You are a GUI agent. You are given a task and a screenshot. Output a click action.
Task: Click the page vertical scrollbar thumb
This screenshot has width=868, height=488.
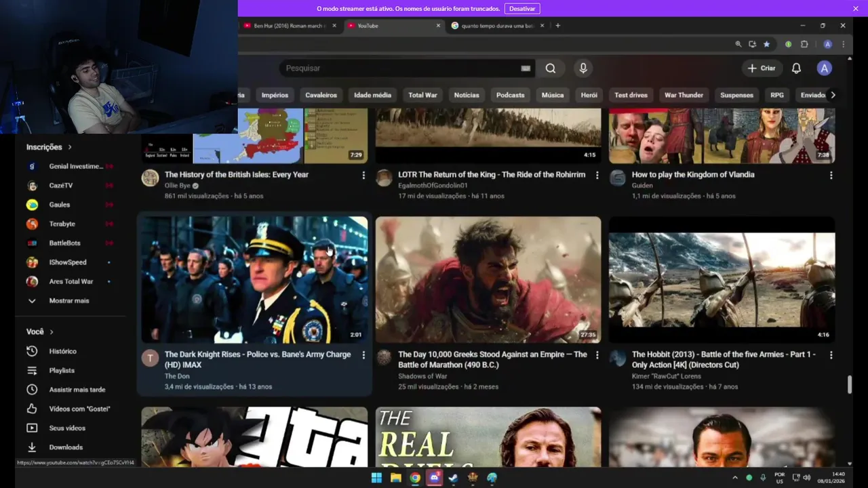click(x=850, y=384)
